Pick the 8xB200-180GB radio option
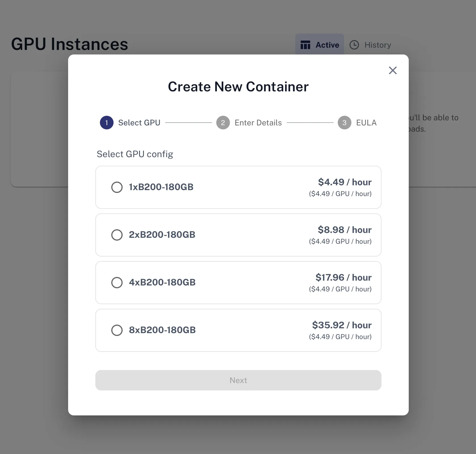The image size is (476, 454). (117, 330)
